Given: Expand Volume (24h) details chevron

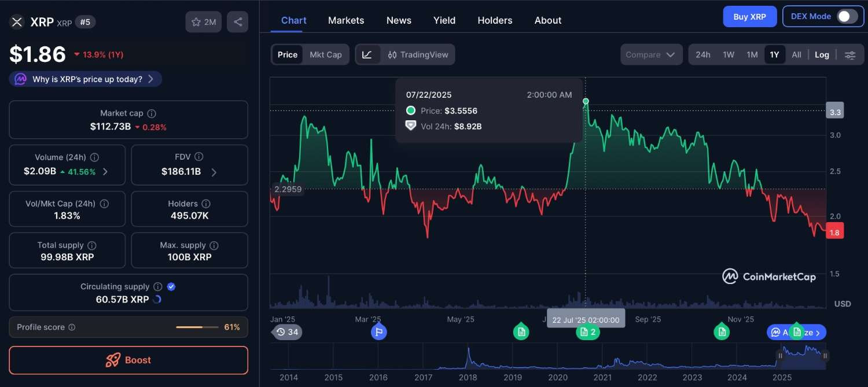Looking at the screenshot, I should (x=105, y=172).
